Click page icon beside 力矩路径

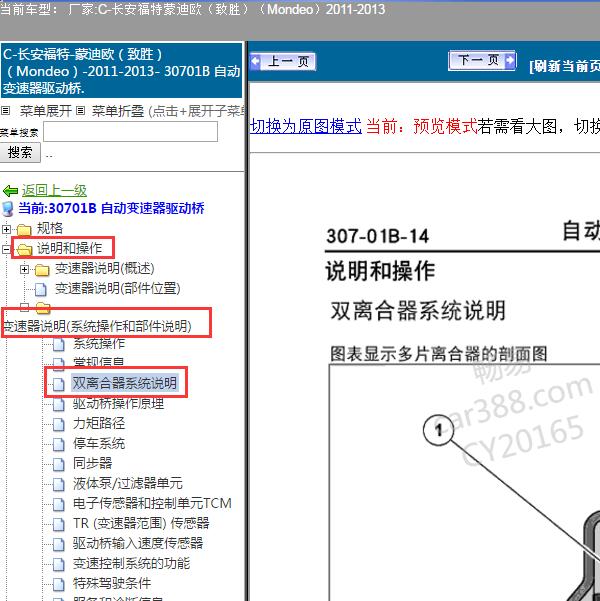(59, 424)
